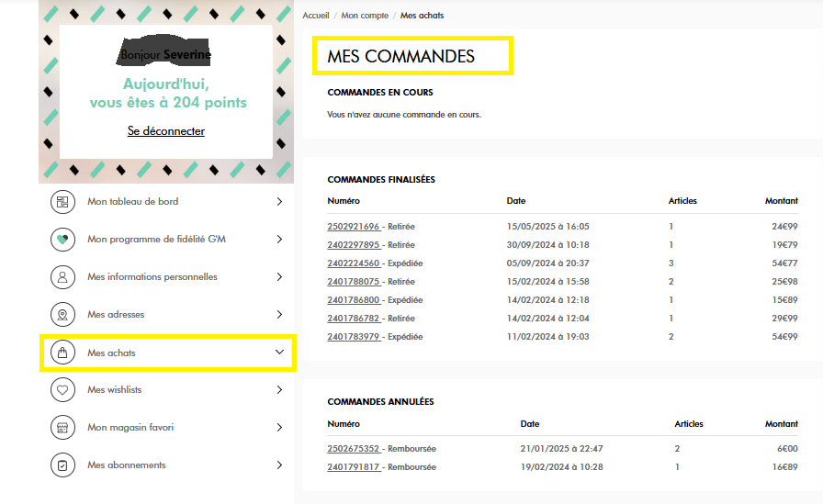This screenshot has width=823, height=504.
Task: Select Mon magasin favori menu entry
Action: 130,428
